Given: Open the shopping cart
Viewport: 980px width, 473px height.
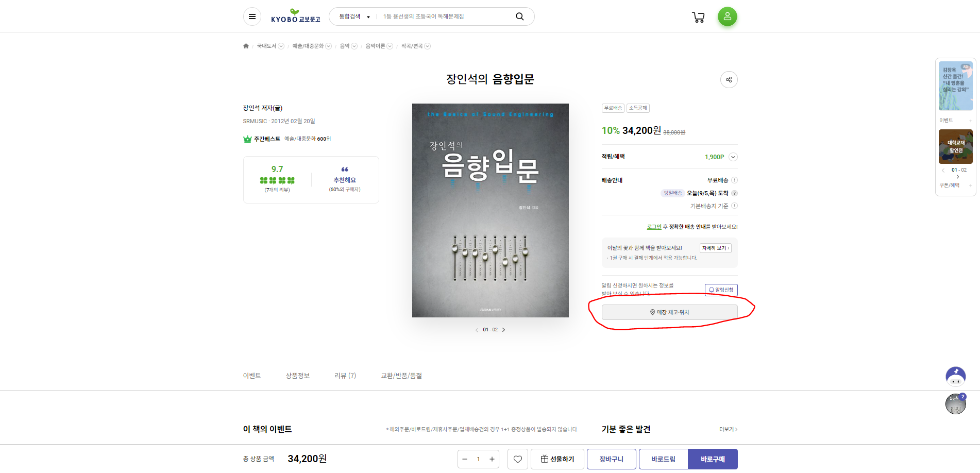Looking at the screenshot, I should 698,16.
